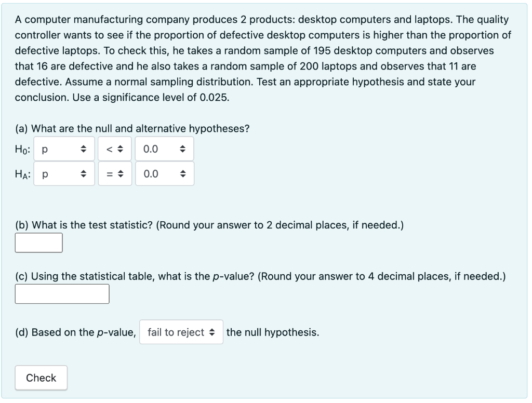Click the up-down arrows in HA 0.0 selector

[182, 174]
